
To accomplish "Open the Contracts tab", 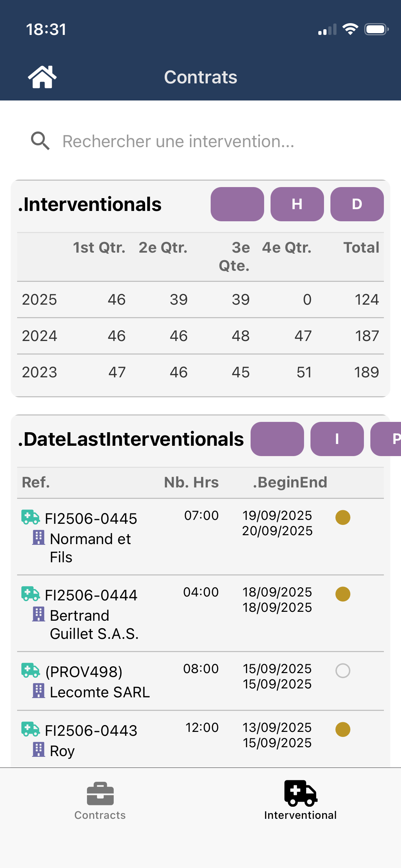I will click(x=100, y=800).
